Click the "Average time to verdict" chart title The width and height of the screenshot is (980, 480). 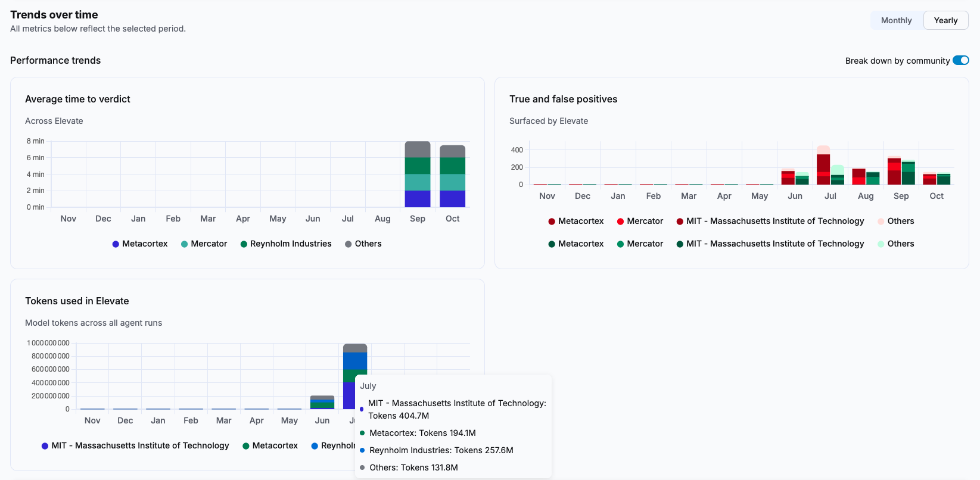coord(77,99)
